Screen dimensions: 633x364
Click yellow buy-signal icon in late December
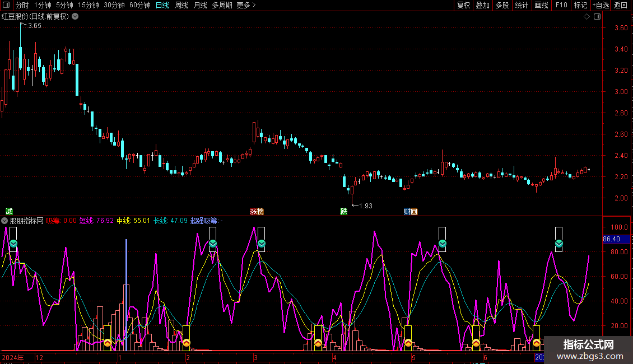108,343
